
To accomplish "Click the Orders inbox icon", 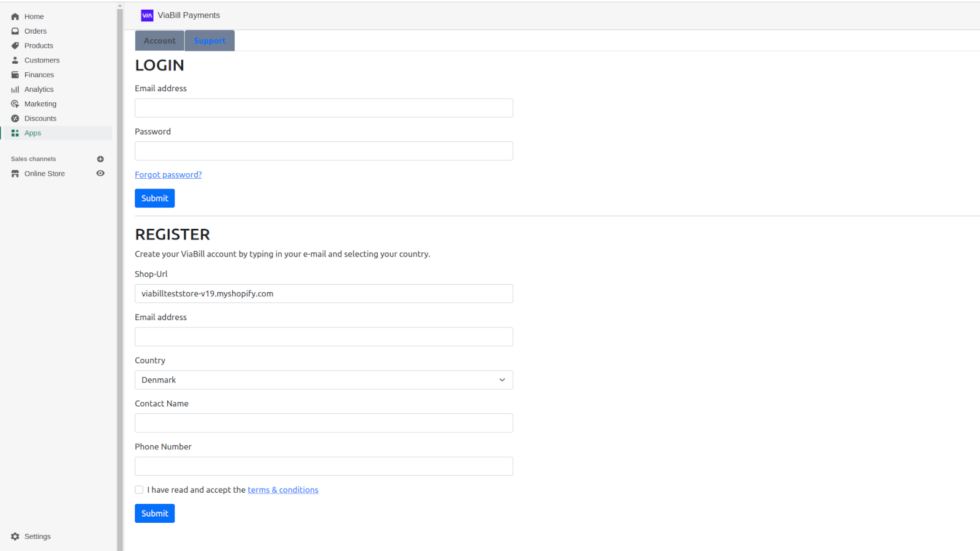I will [x=15, y=31].
